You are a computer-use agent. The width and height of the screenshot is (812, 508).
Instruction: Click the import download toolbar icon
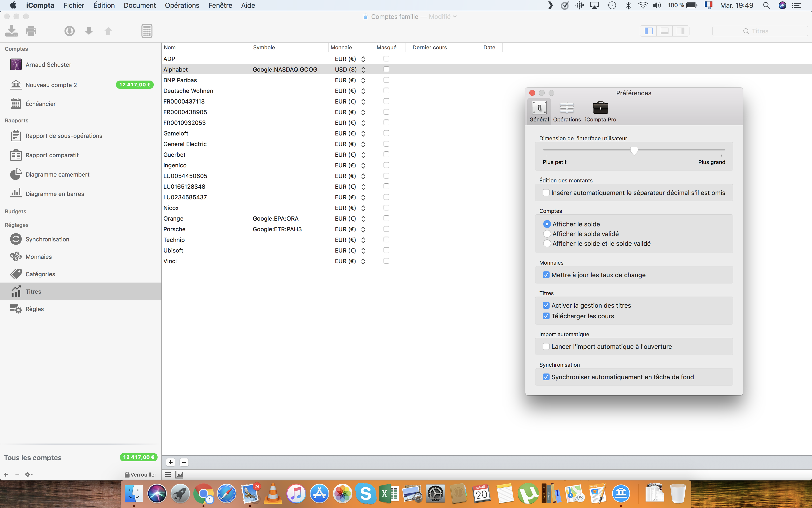pos(11,31)
